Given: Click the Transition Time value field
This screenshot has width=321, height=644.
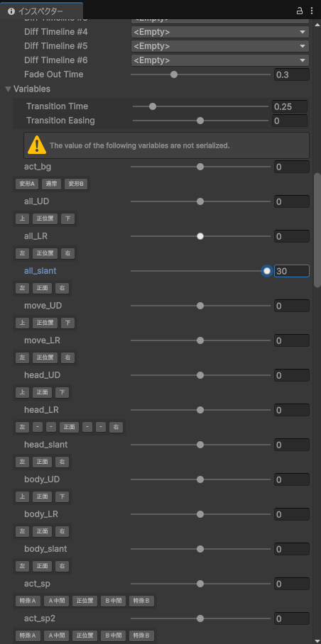Looking at the screenshot, I should [x=290, y=106].
